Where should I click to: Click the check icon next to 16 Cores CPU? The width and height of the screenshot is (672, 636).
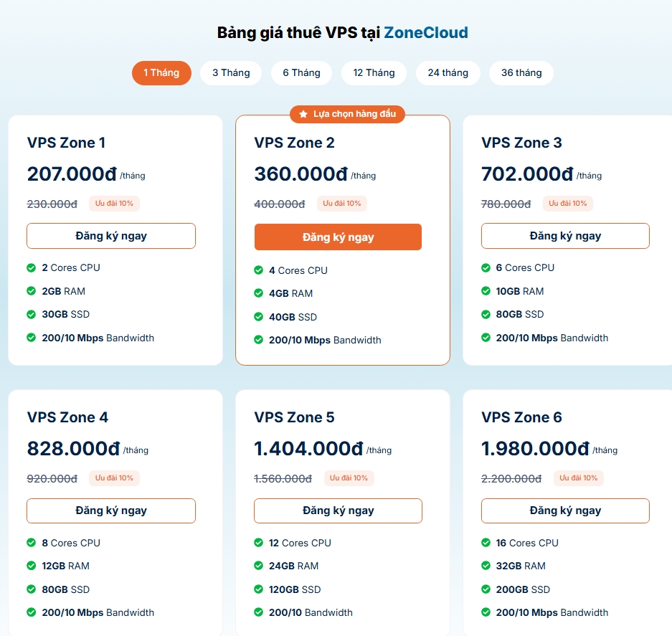click(486, 543)
